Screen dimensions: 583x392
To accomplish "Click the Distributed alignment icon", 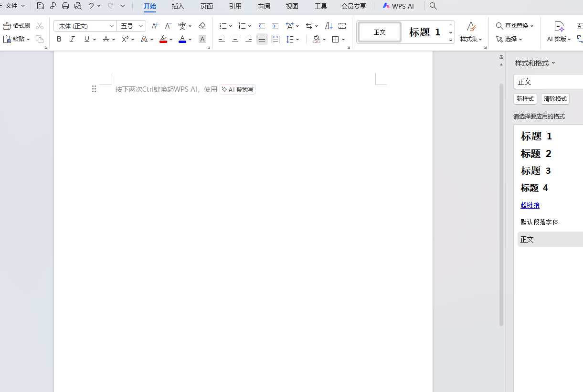I will pos(275,39).
